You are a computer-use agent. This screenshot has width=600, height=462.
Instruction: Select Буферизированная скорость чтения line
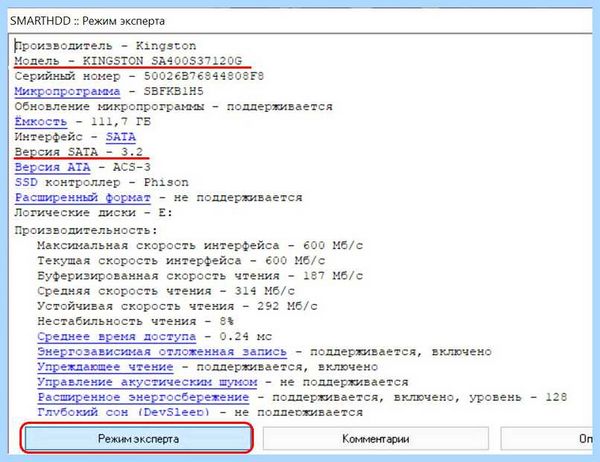200,276
